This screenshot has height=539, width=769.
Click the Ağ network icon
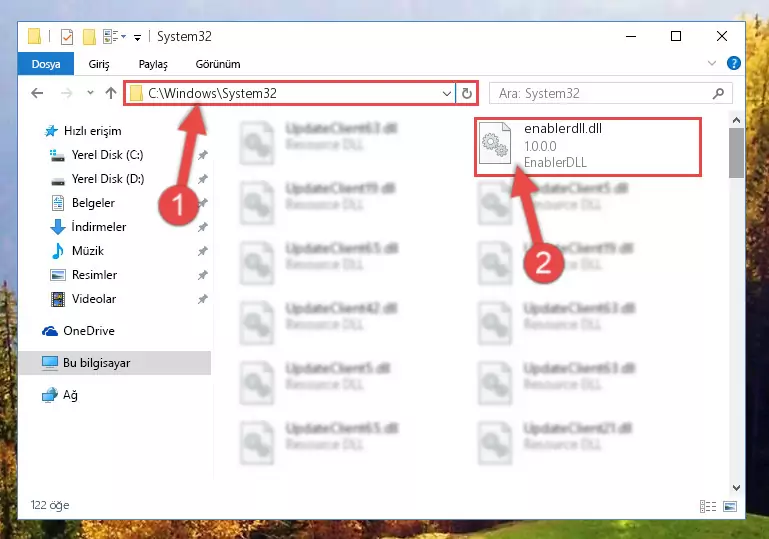tap(50, 395)
